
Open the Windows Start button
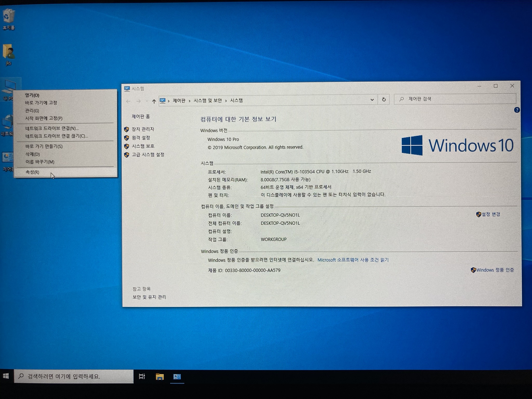click(x=6, y=376)
